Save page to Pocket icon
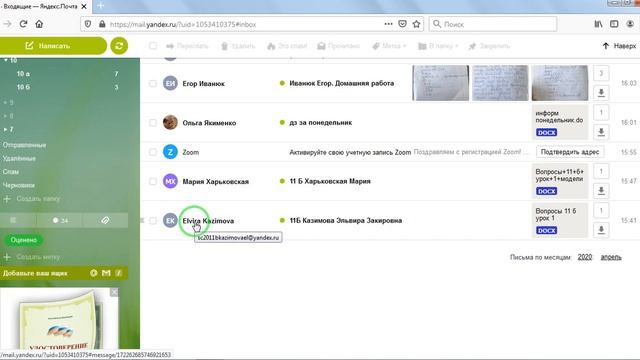Image resolution: width=640 pixels, height=360 pixels. pyautogui.click(x=402, y=24)
